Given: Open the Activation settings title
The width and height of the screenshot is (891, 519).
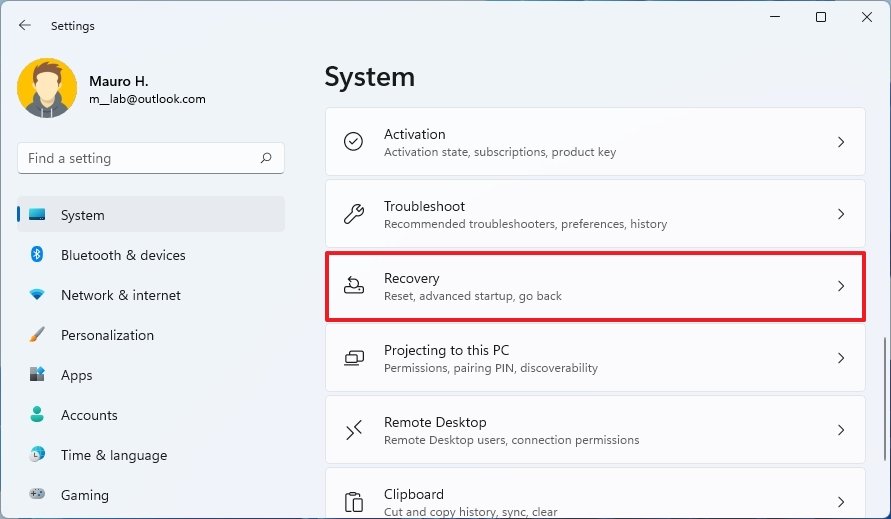Looking at the screenshot, I should 414,134.
